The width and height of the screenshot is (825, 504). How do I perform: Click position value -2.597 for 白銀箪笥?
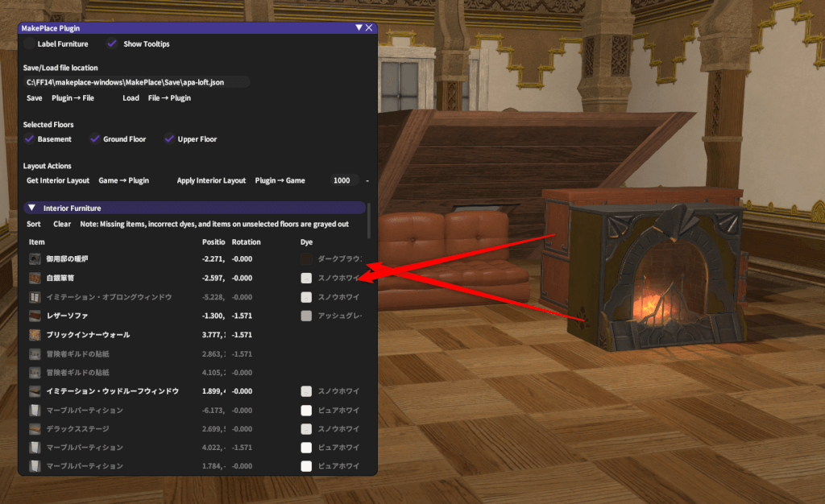214,278
